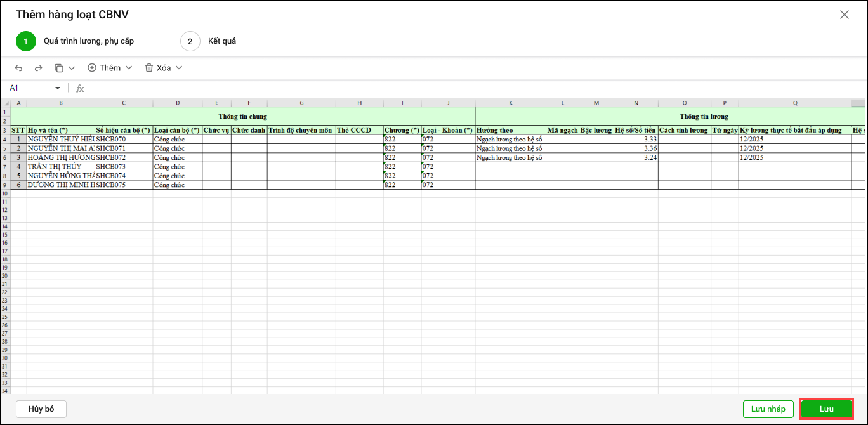Select cell containing SHCB073
Screen dimensions: 868x425
(124, 167)
